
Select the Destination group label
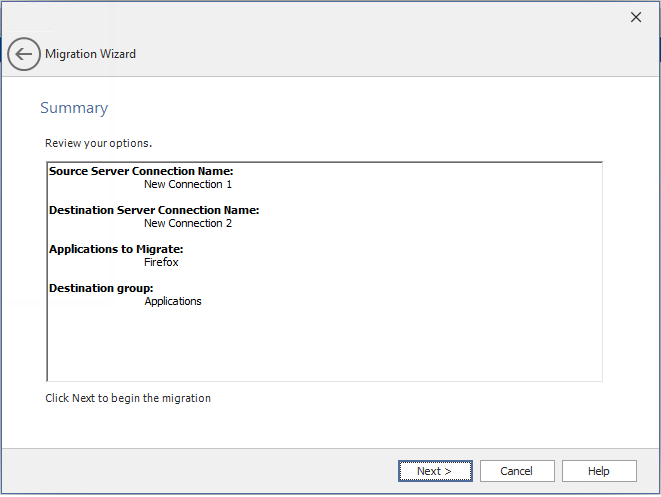pos(101,288)
